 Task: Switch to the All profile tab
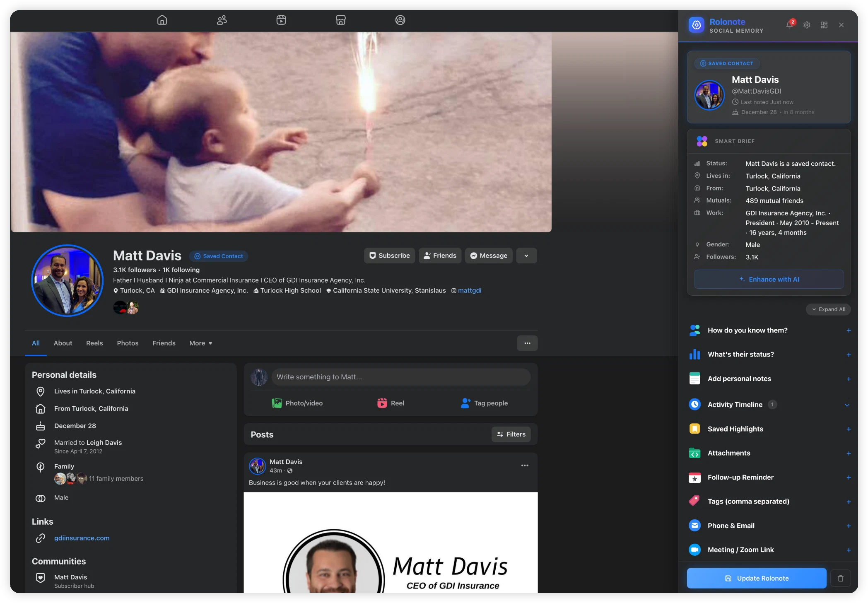36,343
